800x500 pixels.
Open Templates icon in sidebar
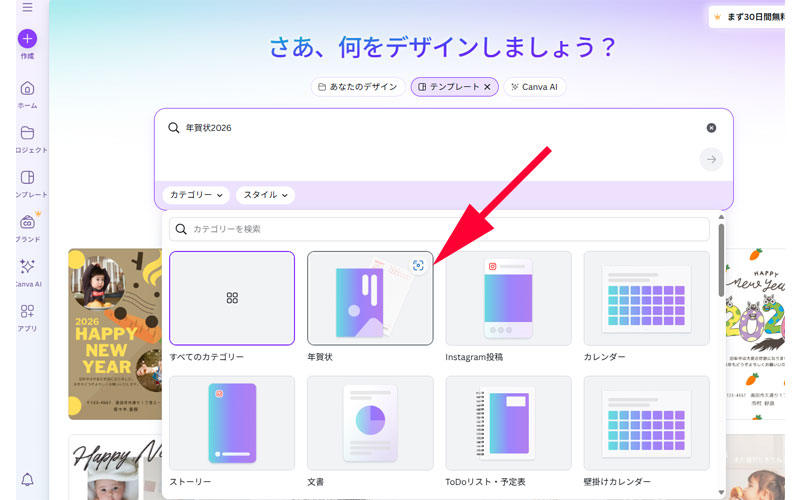point(27,178)
